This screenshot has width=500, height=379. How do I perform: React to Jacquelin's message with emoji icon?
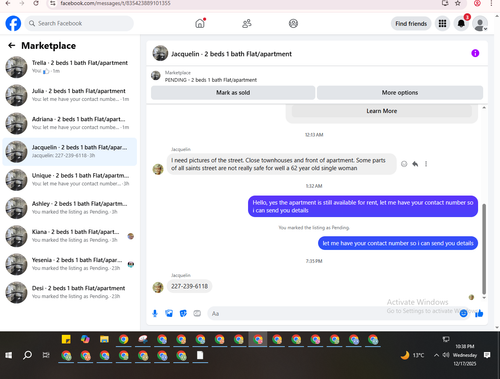(404, 164)
